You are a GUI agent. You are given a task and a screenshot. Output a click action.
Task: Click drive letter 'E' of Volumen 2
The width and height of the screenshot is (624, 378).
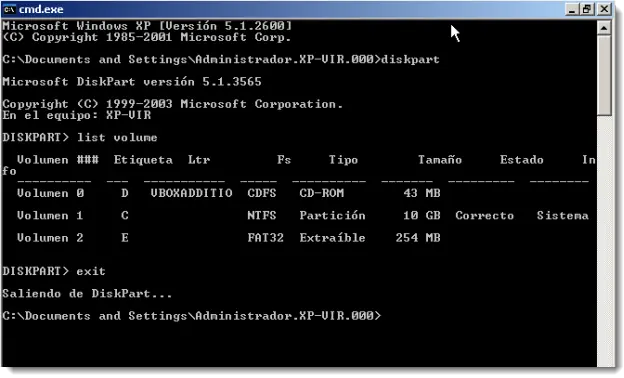tap(125, 238)
